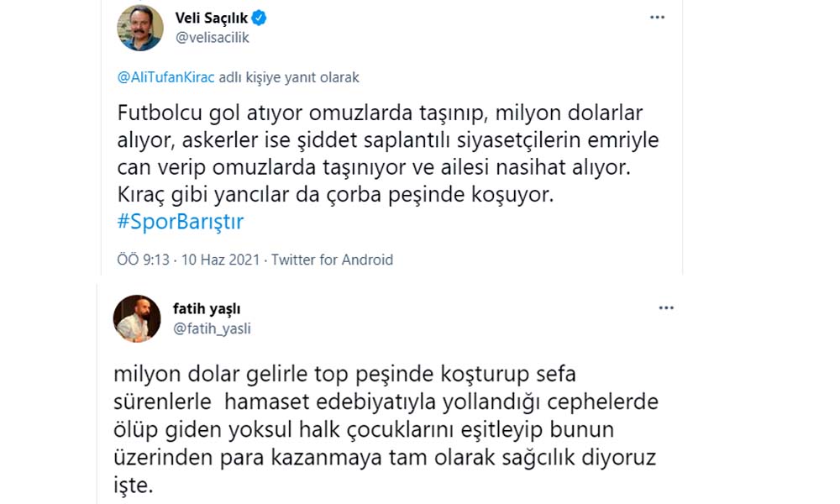Image resolution: width=840 pixels, height=504 pixels.
Task: Click the ÖÖ 9:13 timestamp
Action: (144, 260)
